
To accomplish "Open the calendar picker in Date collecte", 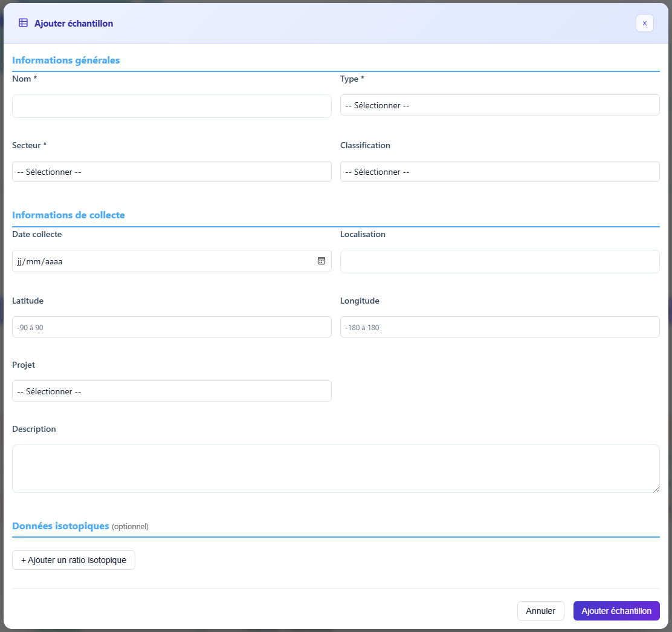I will pos(321,261).
